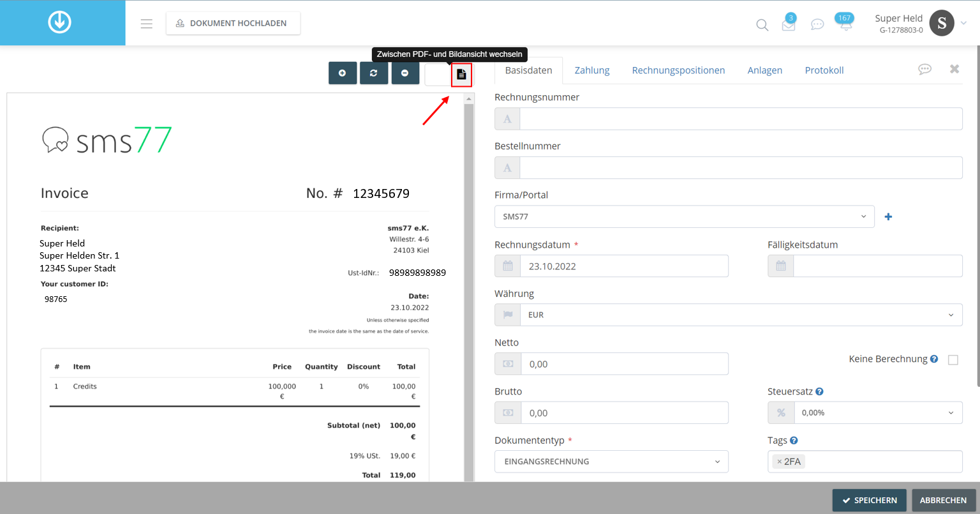980x514 pixels.
Task: Show help icon next to Tags
Action: click(794, 441)
